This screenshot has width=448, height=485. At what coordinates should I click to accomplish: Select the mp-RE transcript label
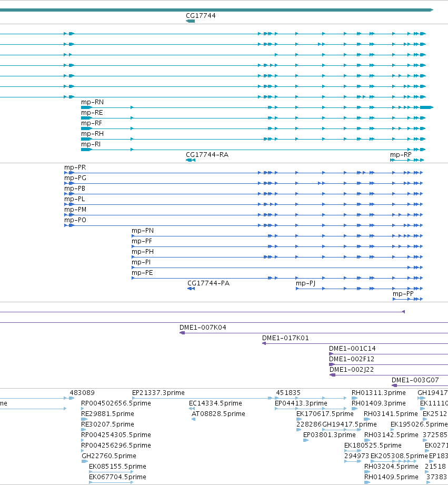click(92, 113)
